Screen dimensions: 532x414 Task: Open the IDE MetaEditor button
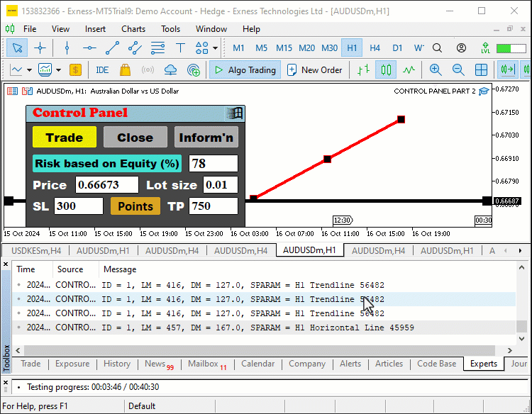click(102, 70)
